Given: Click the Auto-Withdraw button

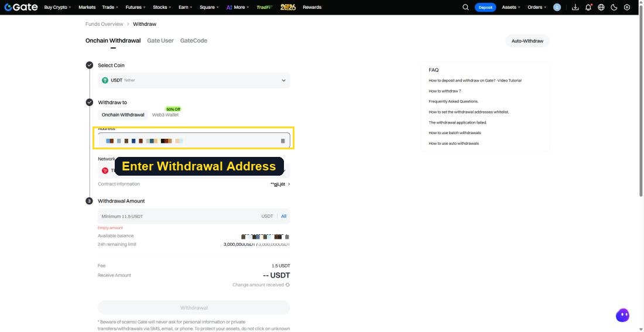Looking at the screenshot, I should (x=527, y=41).
